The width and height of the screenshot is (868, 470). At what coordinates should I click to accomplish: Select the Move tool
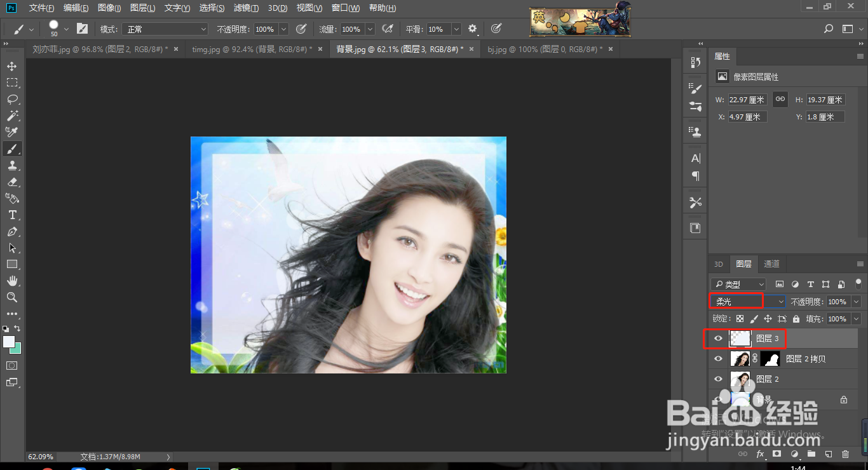(12, 66)
